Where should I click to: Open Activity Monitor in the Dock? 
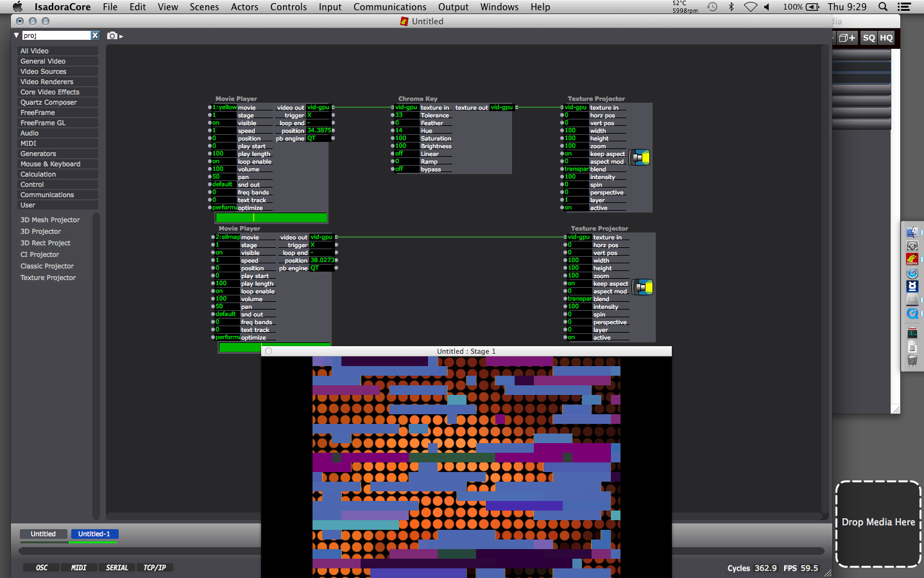[x=912, y=333]
